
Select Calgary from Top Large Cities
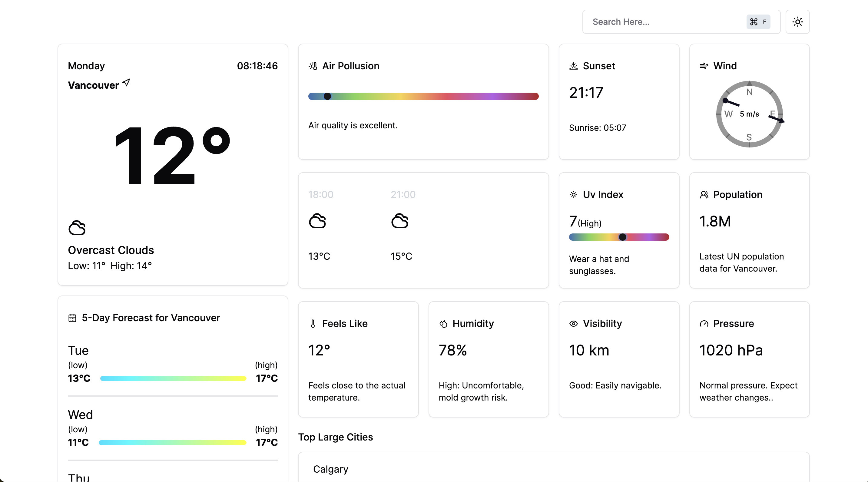click(x=330, y=469)
